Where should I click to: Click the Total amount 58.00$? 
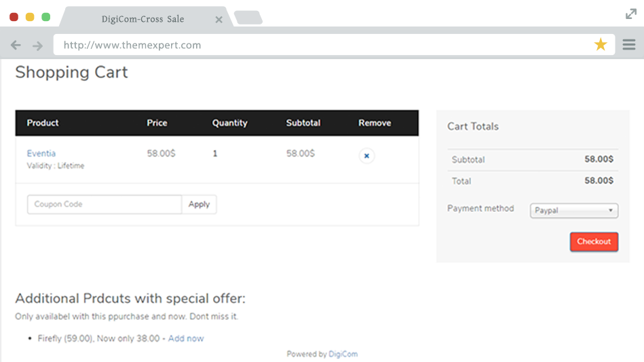pos(599,181)
